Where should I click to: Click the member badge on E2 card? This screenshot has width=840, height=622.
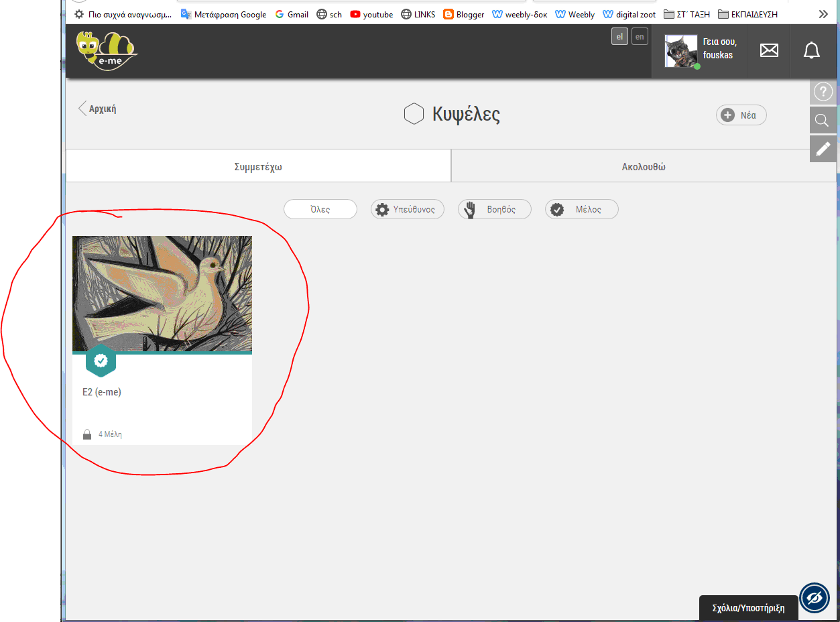click(x=101, y=361)
